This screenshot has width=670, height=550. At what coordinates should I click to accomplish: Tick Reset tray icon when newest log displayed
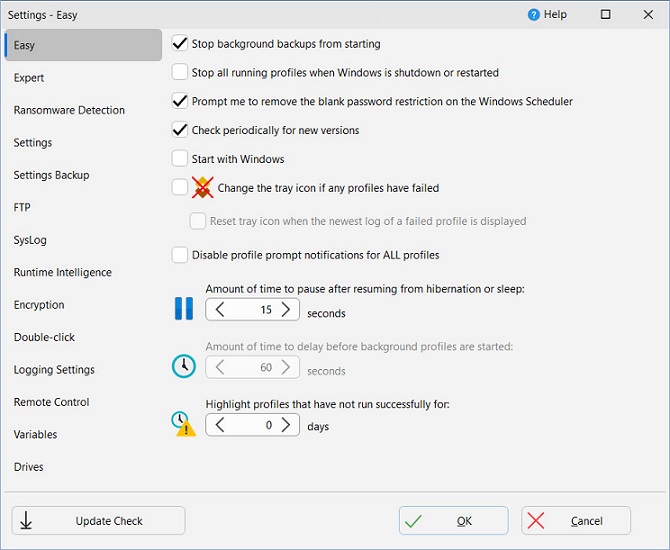(197, 221)
